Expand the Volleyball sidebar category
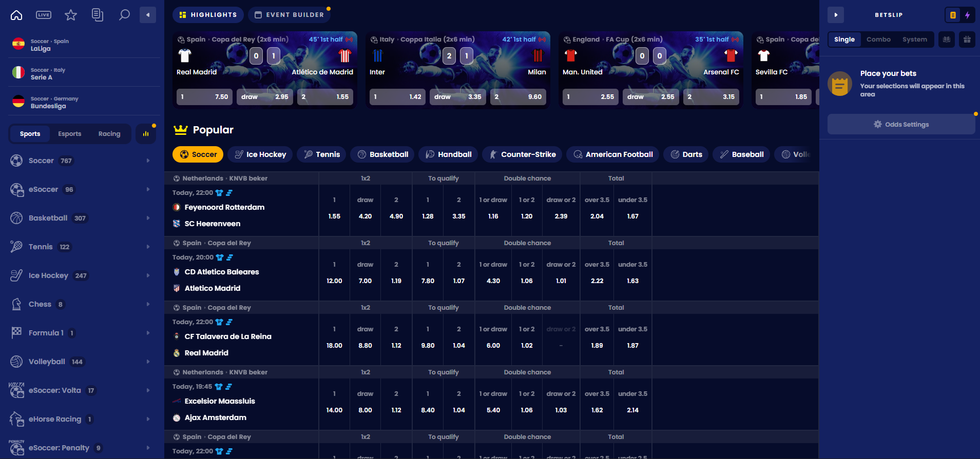 82,362
